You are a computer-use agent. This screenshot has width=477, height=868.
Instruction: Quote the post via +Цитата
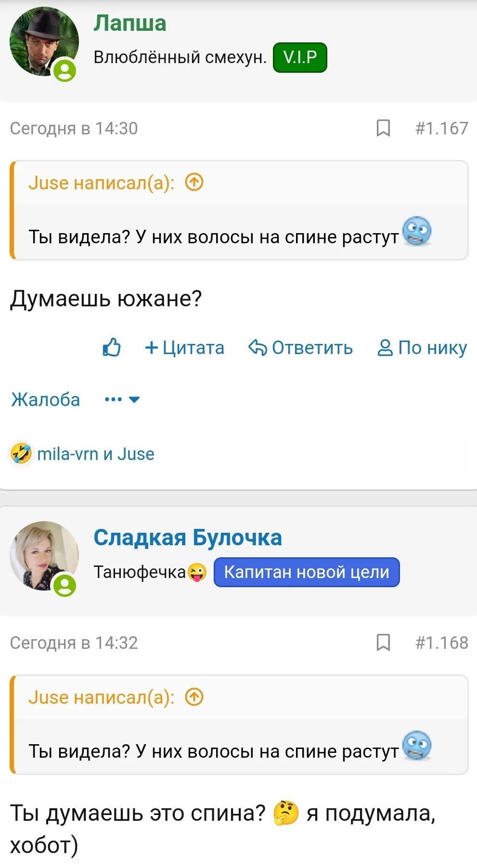183,348
